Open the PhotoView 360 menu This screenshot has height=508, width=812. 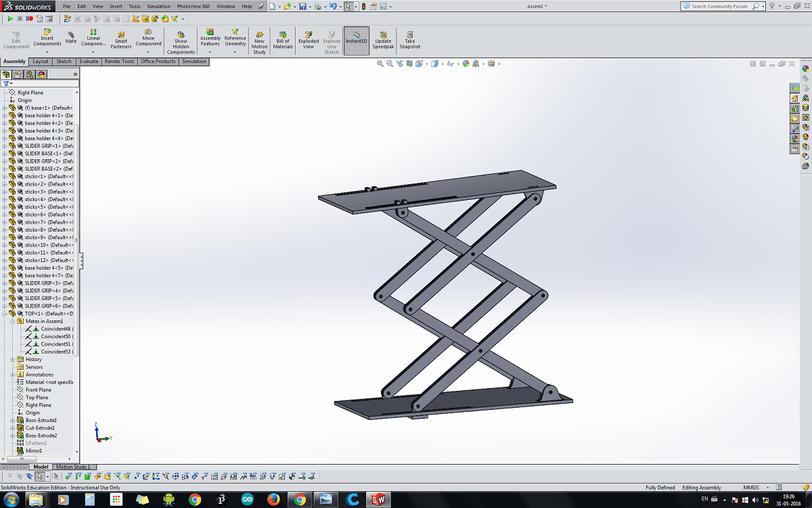point(194,6)
